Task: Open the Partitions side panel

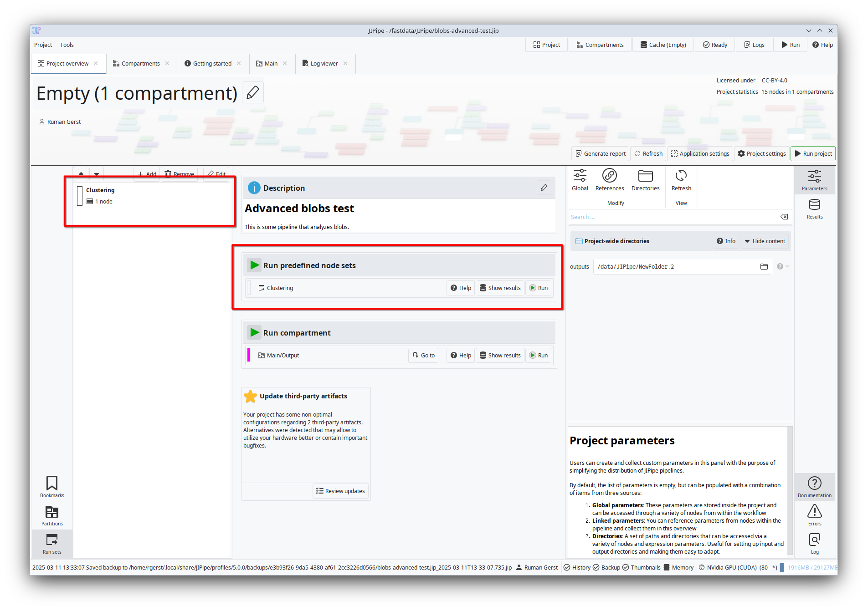Action: click(x=52, y=516)
